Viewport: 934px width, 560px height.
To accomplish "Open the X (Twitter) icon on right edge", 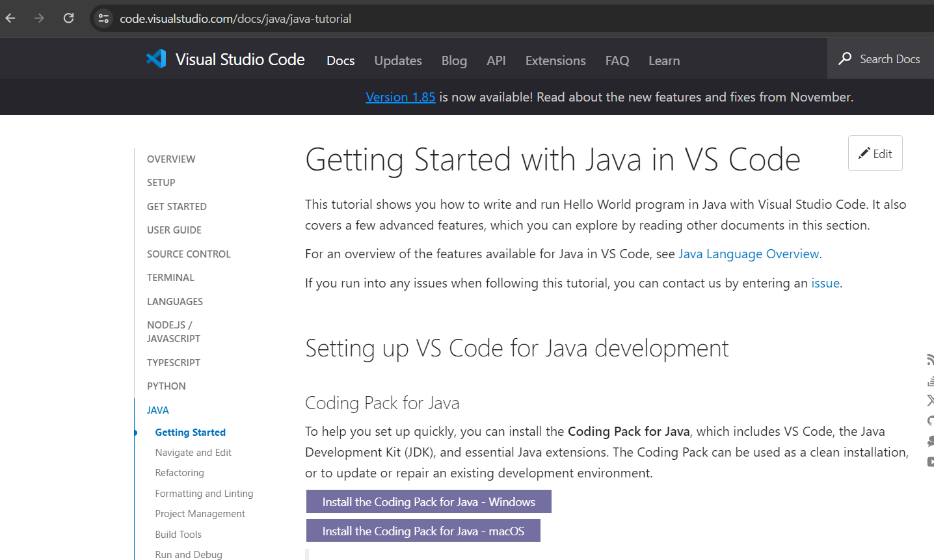I will [x=931, y=400].
